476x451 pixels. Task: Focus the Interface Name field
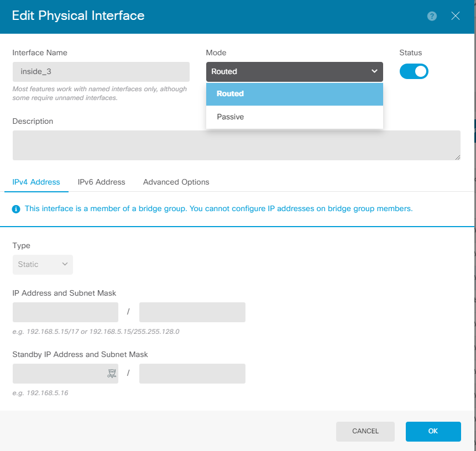pyautogui.click(x=101, y=72)
